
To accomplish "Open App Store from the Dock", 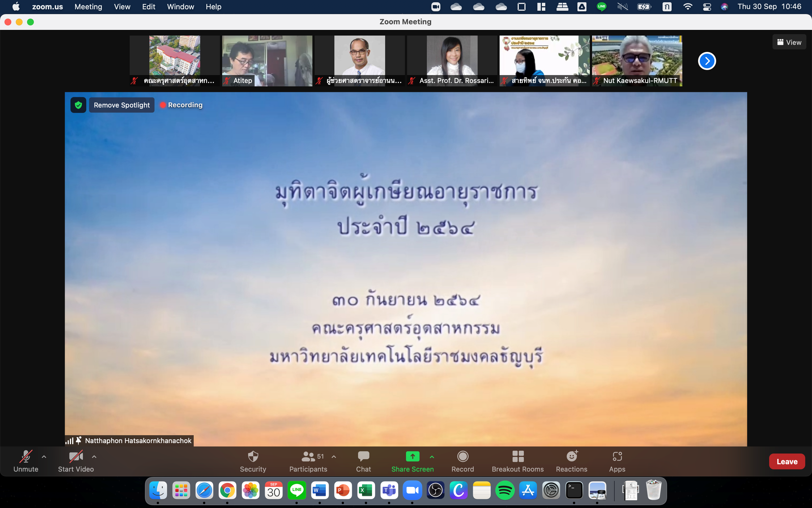I will 528,491.
